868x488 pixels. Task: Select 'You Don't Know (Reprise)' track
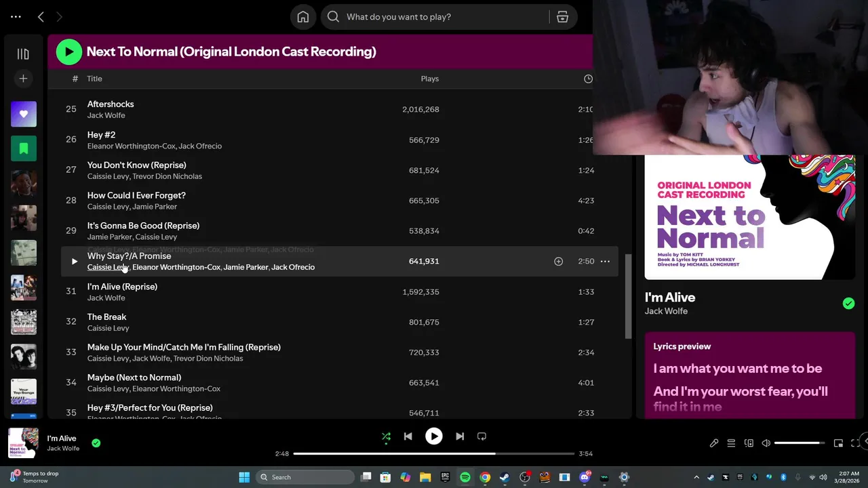point(137,165)
